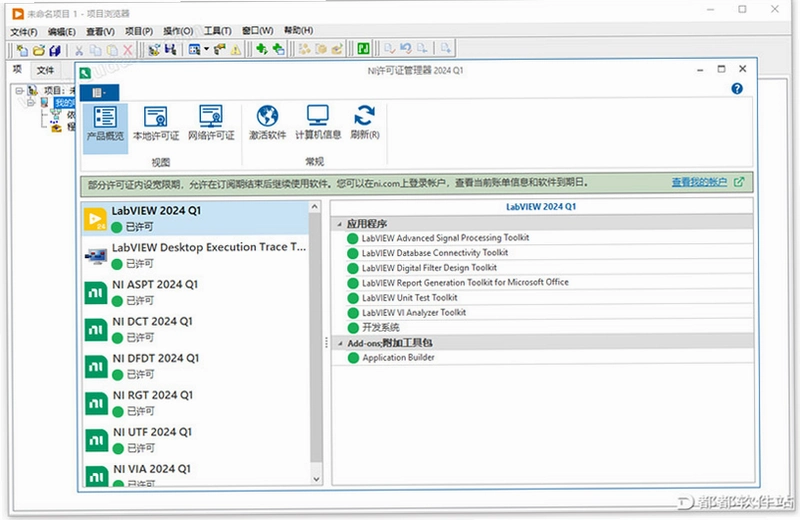Screen dimensions: 800x520
Task: Select NI DFDT 2024 Q1 product
Action: (x=195, y=366)
